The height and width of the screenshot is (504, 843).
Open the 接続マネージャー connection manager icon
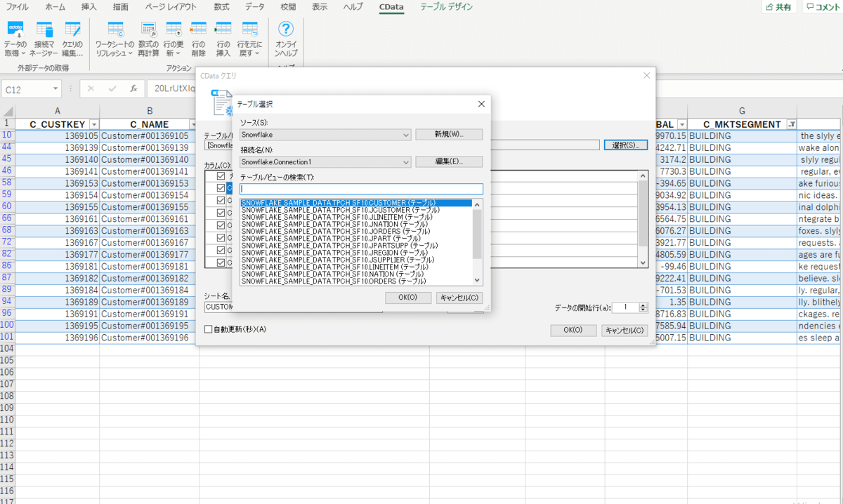(x=44, y=29)
